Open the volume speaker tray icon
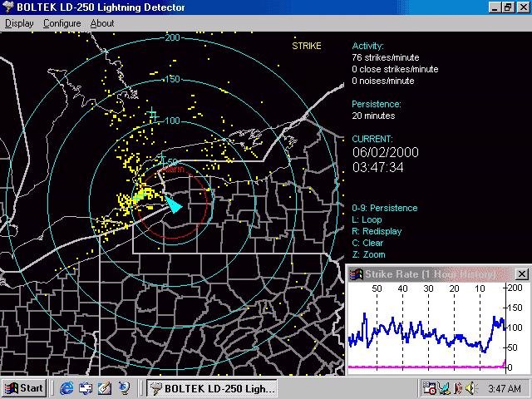532x399 pixels. (470, 388)
